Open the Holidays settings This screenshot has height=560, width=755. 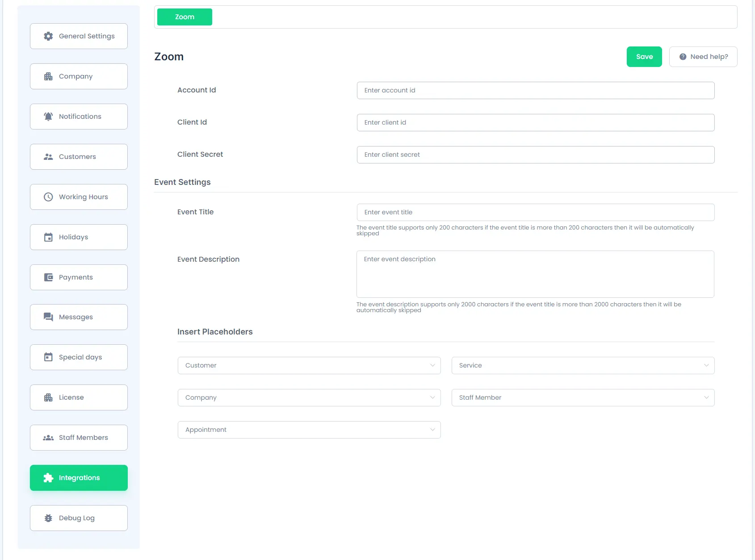pyautogui.click(x=79, y=237)
